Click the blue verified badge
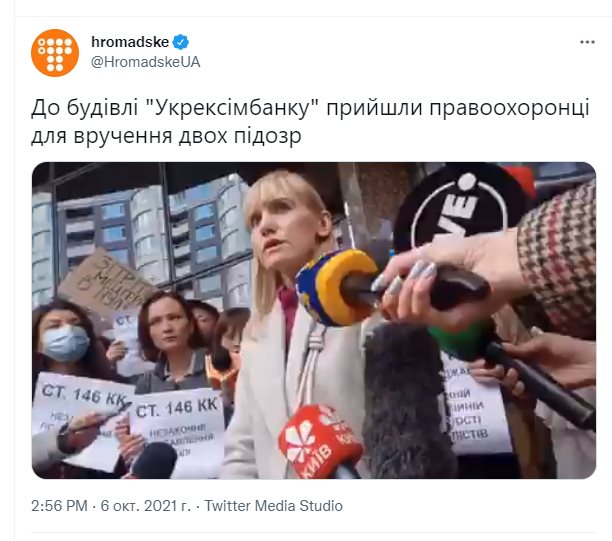The height and width of the screenshot is (541, 612). click(x=181, y=42)
